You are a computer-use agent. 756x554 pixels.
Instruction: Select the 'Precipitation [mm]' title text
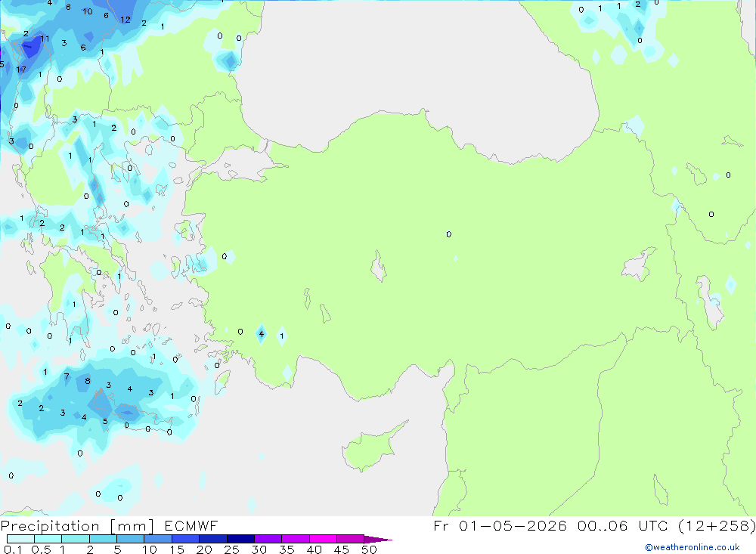77,526
